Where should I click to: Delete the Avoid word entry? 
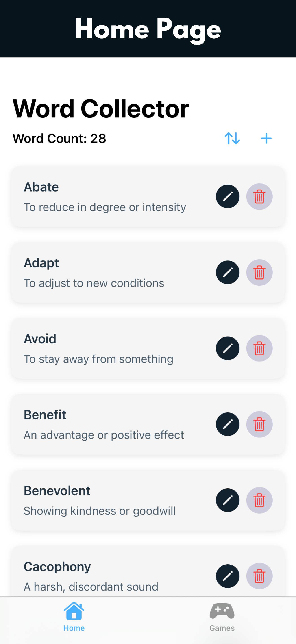(259, 348)
